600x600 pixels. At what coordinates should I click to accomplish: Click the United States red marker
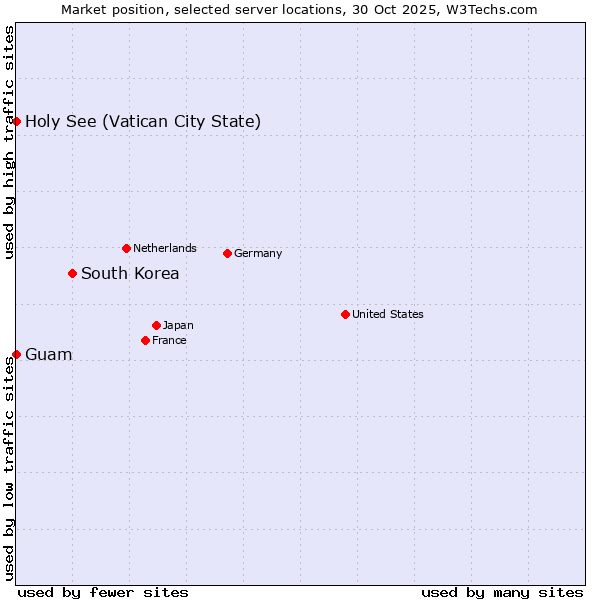345,314
